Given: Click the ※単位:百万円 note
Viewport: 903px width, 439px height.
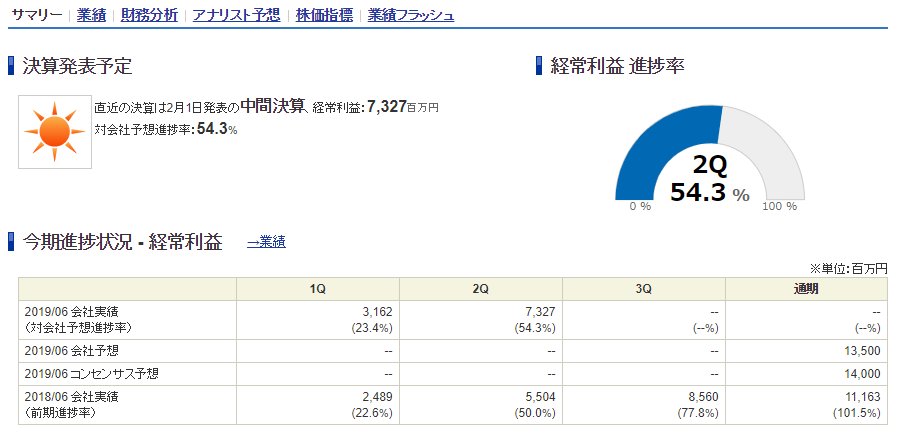Looking at the screenshot, I should pyautogui.click(x=849, y=268).
